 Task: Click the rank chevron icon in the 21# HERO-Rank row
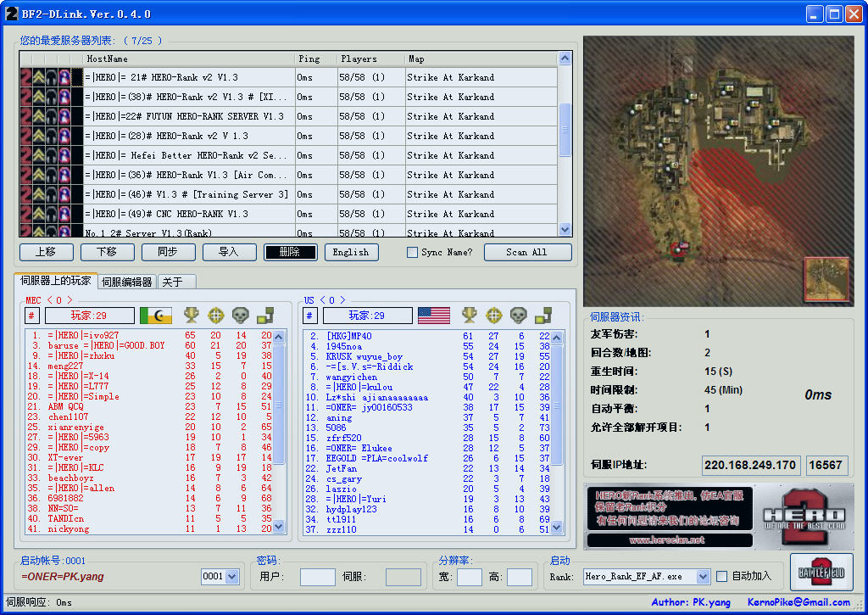point(38,77)
